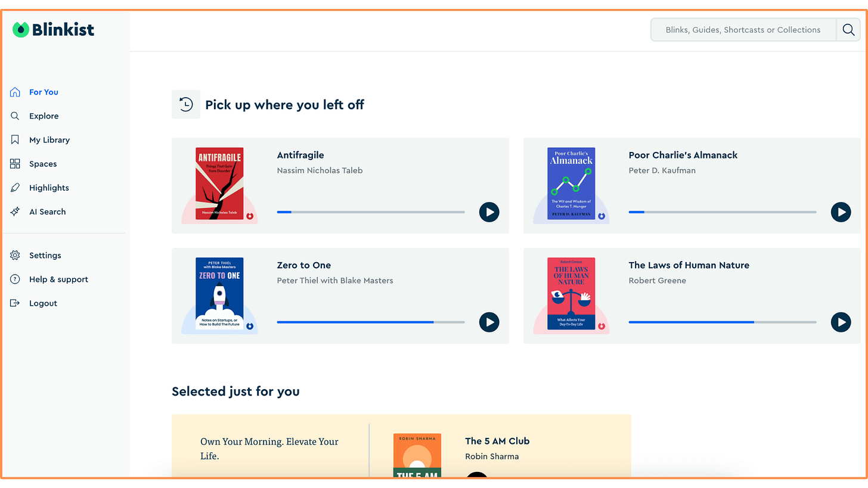868x488 pixels.
Task: Click the Highlights marker icon
Action: pos(15,187)
